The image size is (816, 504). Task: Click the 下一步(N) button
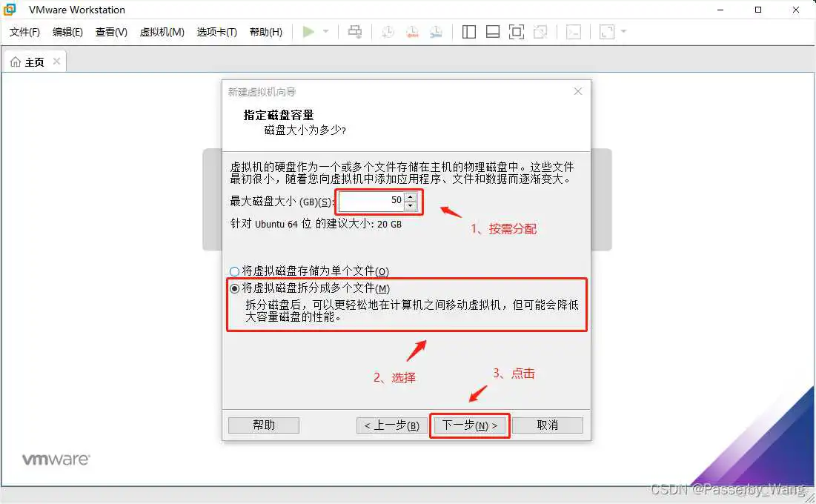[x=469, y=425]
